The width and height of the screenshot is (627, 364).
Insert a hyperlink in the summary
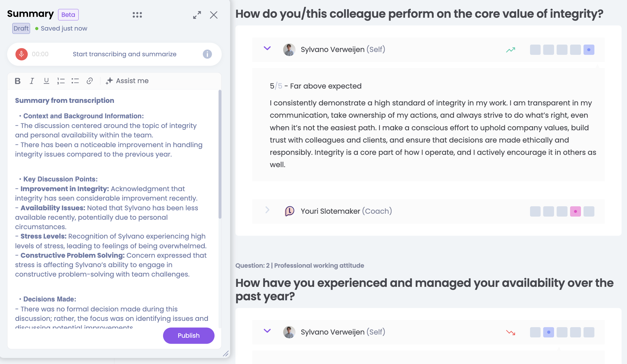pos(90,81)
